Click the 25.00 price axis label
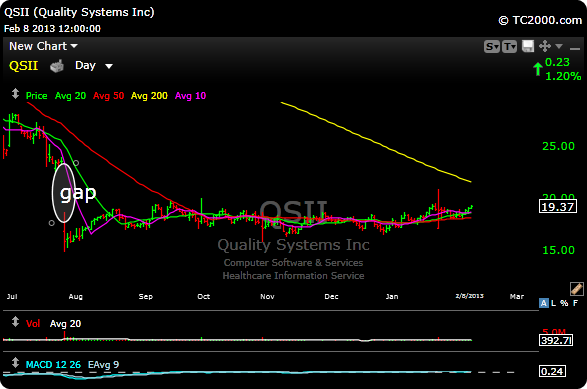 pyautogui.click(x=559, y=146)
